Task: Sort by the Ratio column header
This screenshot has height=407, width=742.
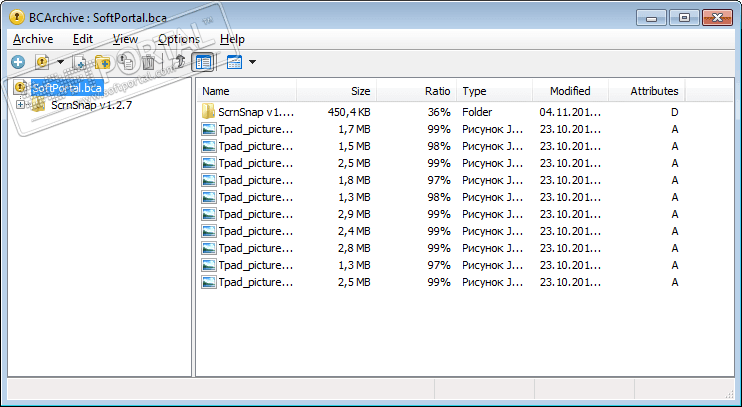Action: [417, 91]
